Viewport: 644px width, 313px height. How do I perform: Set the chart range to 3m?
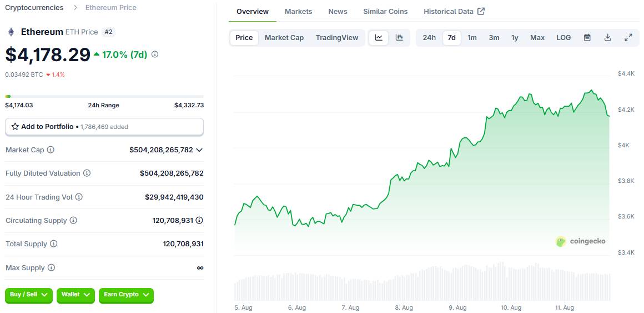494,38
